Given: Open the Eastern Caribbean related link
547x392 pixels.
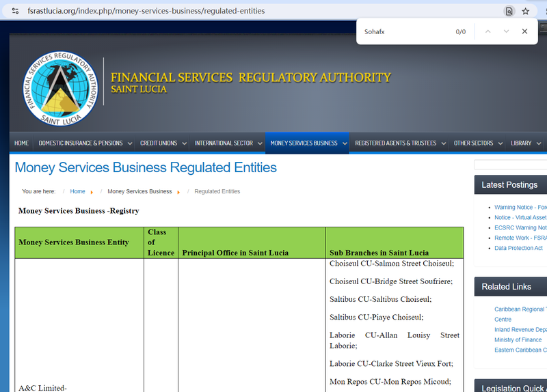Looking at the screenshot, I should point(520,350).
